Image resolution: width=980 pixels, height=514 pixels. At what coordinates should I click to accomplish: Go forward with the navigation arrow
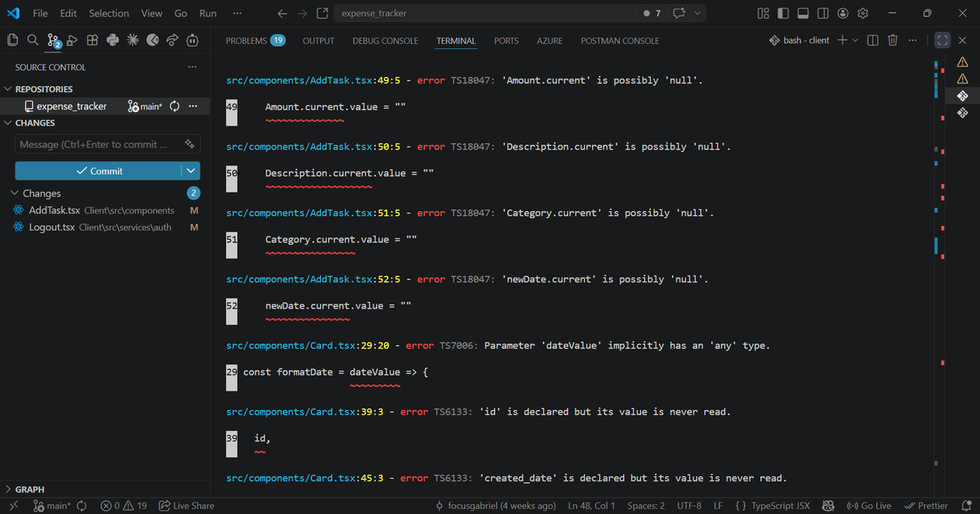pyautogui.click(x=302, y=13)
